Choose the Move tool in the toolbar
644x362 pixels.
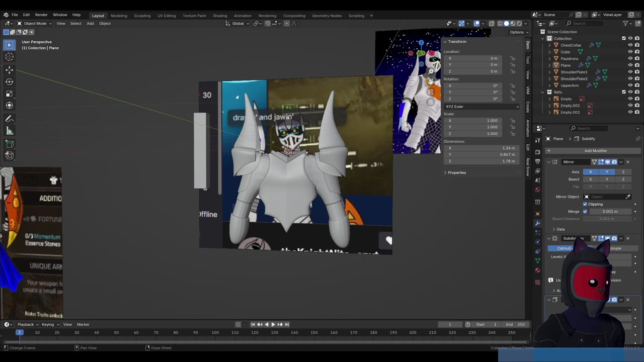(x=10, y=70)
